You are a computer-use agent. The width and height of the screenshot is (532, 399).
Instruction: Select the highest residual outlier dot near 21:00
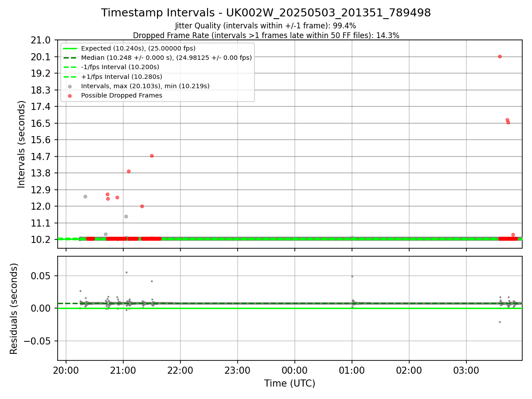126,272
